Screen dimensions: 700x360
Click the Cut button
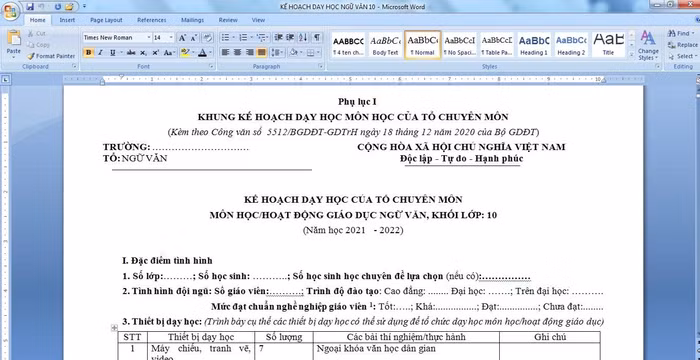37,33
